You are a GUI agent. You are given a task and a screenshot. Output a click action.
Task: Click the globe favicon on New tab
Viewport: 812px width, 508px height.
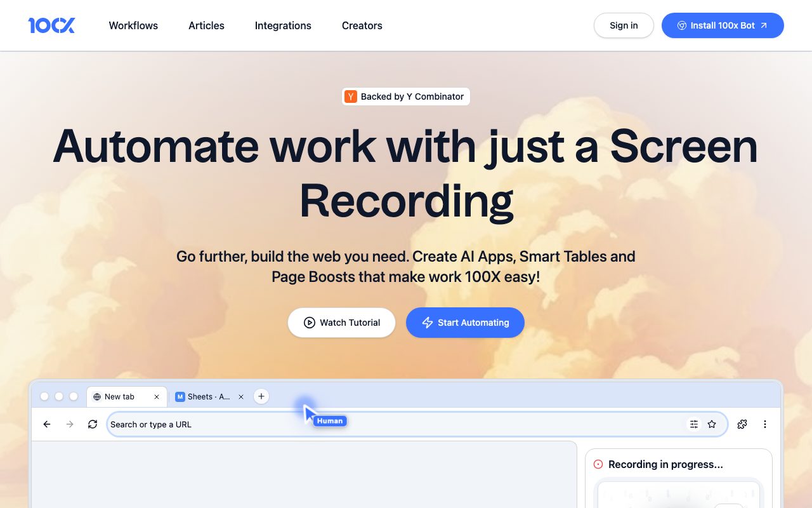(x=97, y=397)
